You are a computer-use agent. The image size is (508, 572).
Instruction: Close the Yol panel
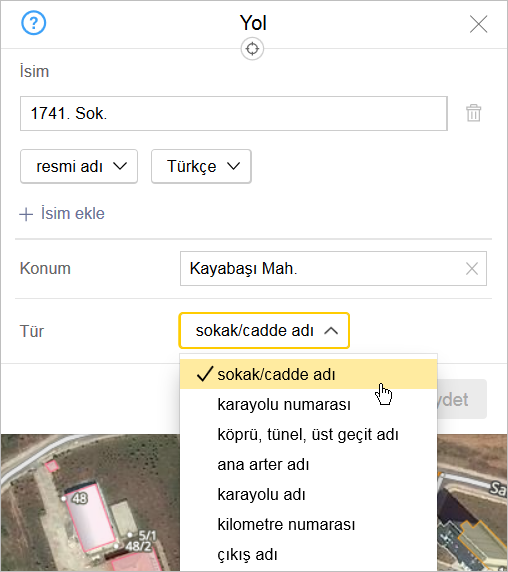pyautogui.click(x=478, y=24)
